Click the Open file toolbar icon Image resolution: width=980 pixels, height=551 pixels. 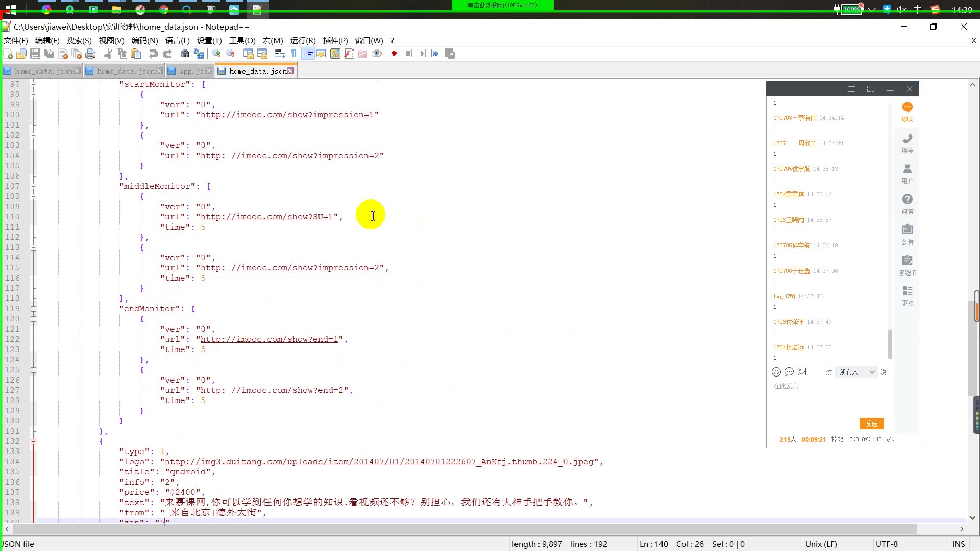21,54
